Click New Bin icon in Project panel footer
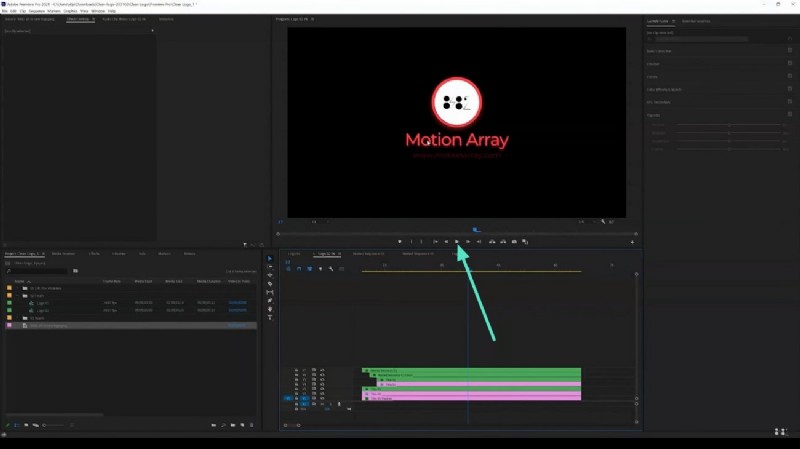This screenshot has width=800, height=449. pos(233,425)
